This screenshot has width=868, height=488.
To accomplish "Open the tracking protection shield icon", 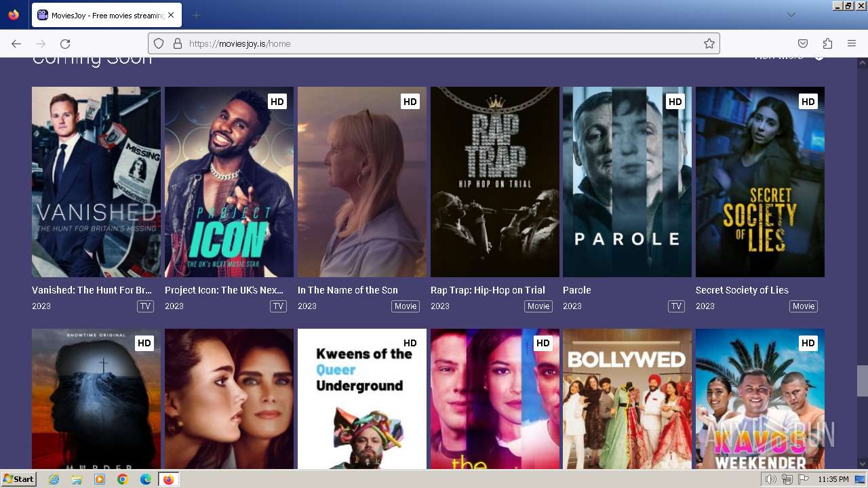I will (x=159, y=43).
